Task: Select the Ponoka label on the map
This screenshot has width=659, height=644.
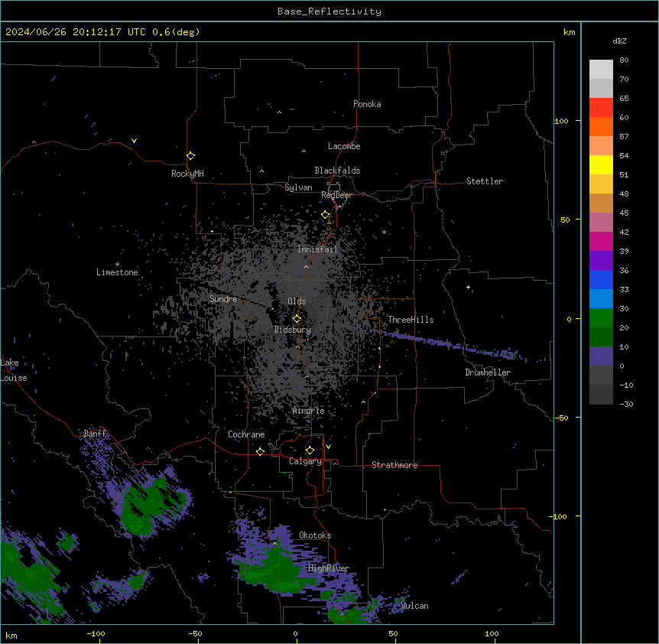Action: (x=367, y=104)
